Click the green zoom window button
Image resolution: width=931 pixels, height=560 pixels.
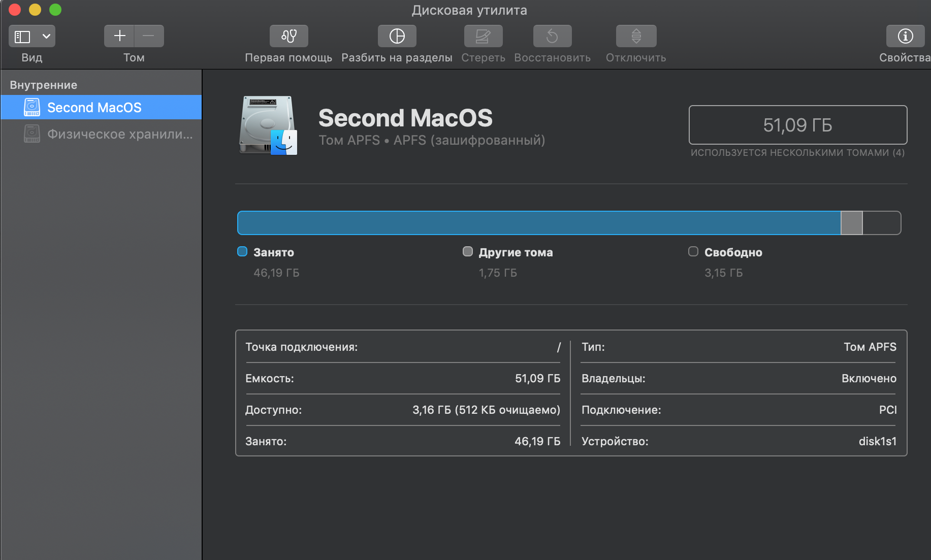coord(55,10)
